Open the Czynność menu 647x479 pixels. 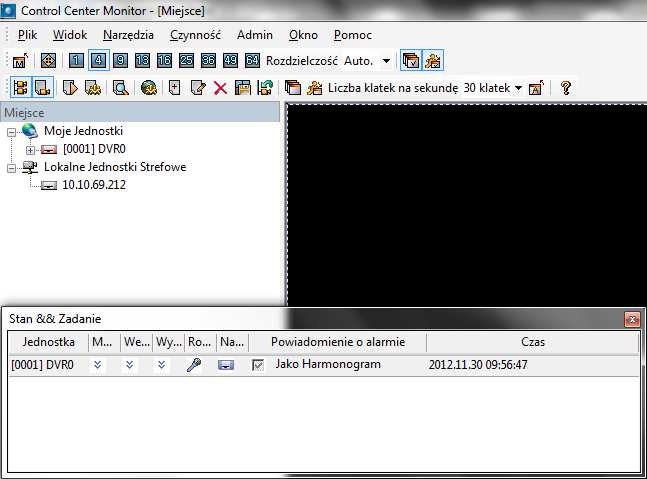pyautogui.click(x=195, y=35)
